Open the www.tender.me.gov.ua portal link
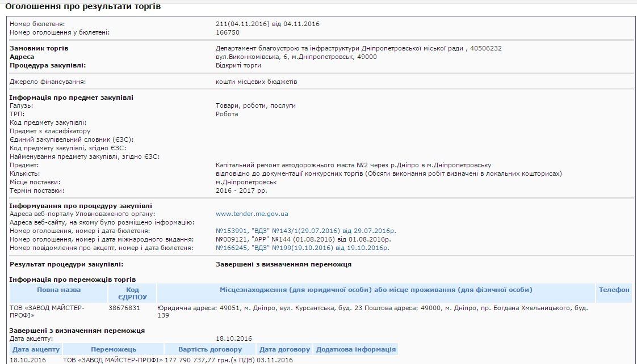 click(251, 214)
